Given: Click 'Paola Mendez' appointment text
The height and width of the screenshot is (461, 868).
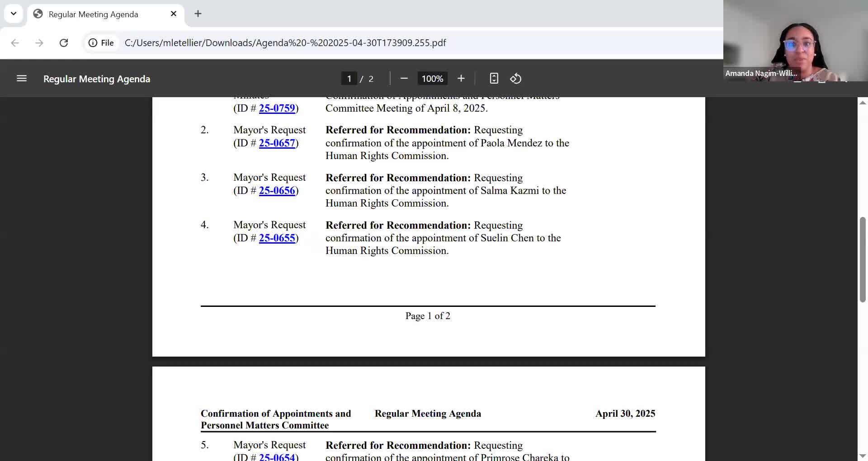Looking at the screenshot, I should click(x=511, y=143).
